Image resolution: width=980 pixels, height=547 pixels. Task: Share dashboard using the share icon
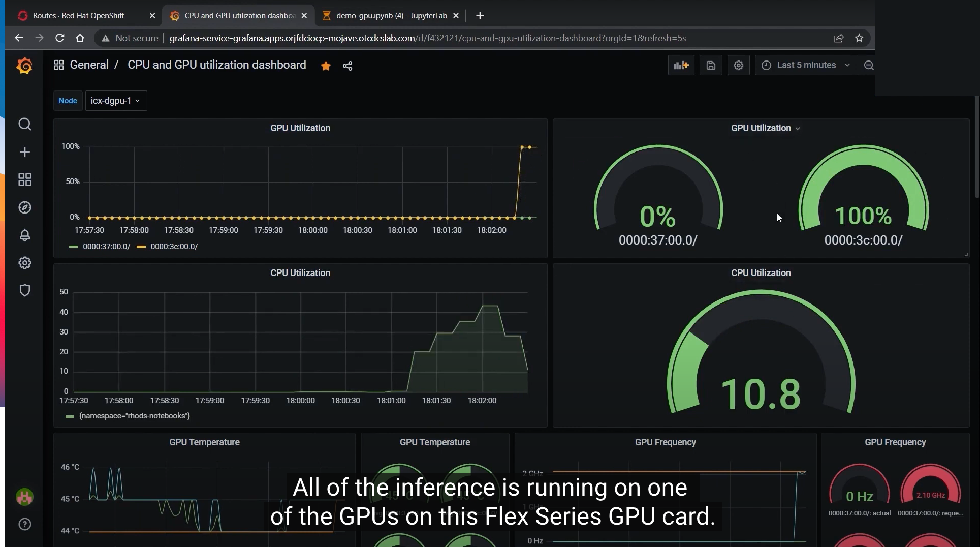click(347, 66)
